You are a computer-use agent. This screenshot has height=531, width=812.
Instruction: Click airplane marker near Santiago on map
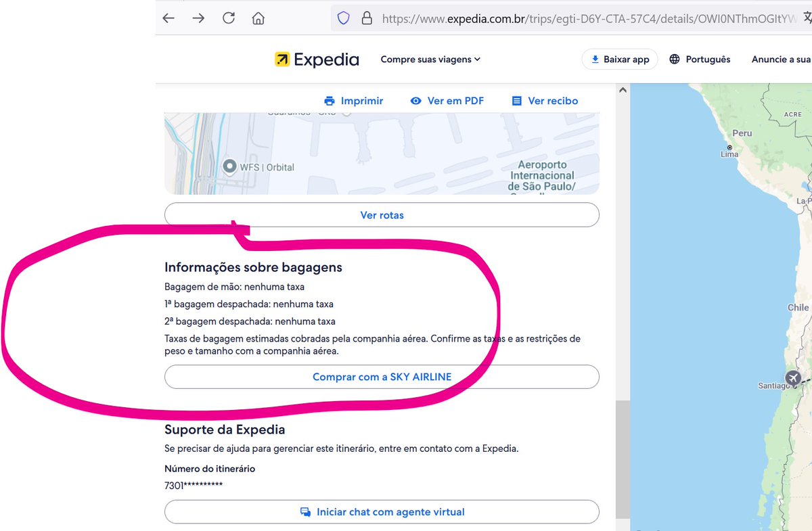793,377
